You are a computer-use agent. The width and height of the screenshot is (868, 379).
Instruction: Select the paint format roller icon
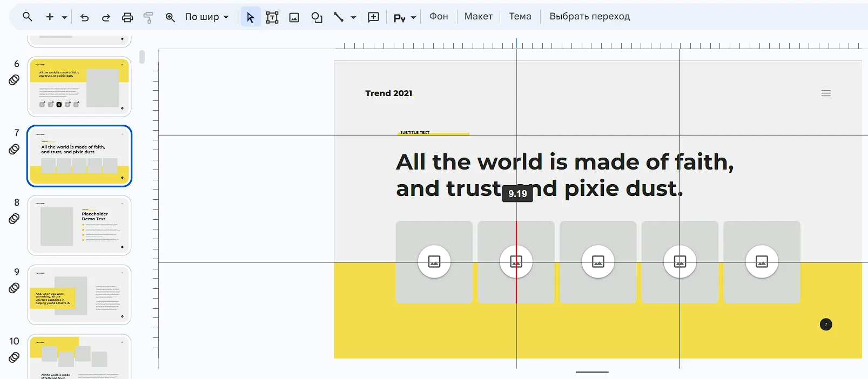pos(149,17)
